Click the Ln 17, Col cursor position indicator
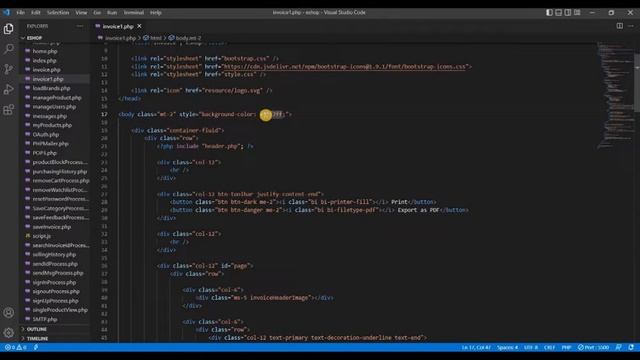The height and width of the screenshot is (360, 640). coord(476,347)
